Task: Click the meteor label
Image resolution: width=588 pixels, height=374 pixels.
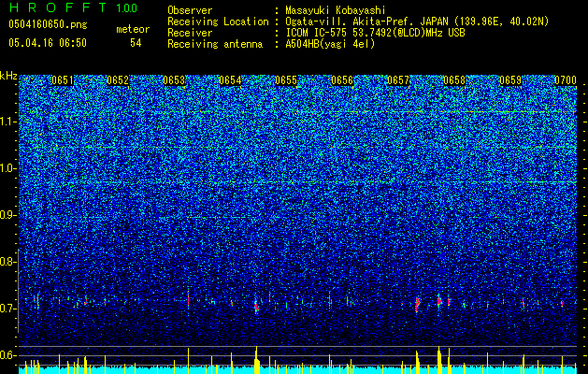Action: click(x=133, y=29)
